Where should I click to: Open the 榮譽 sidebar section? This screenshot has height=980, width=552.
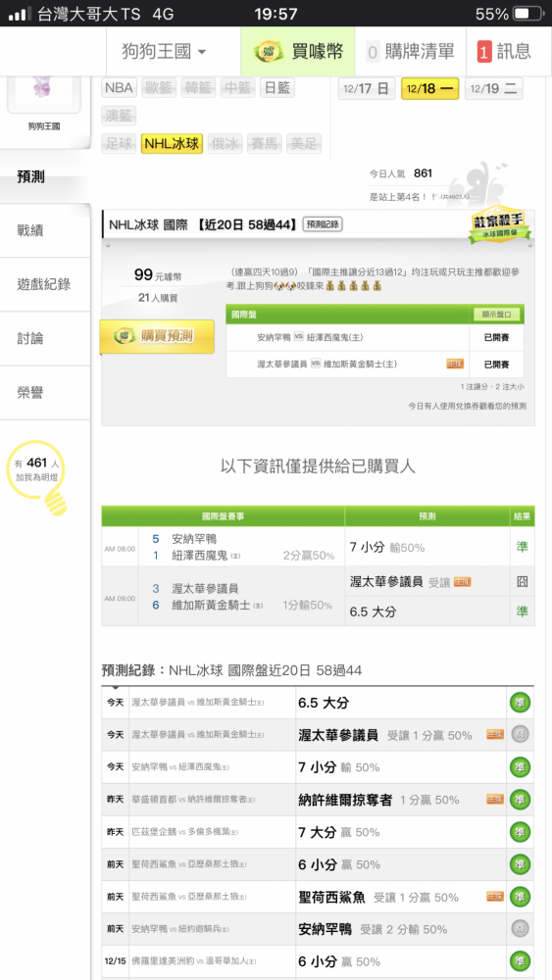tap(45, 393)
